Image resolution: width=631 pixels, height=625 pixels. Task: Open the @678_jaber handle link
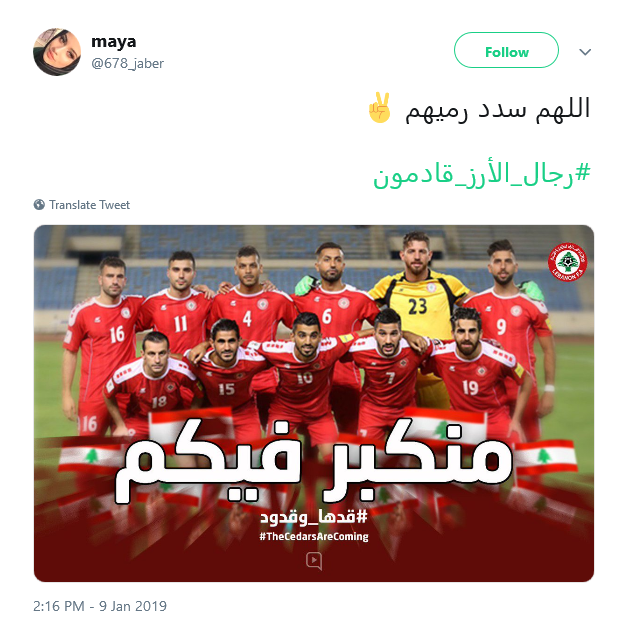pyautogui.click(x=128, y=64)
